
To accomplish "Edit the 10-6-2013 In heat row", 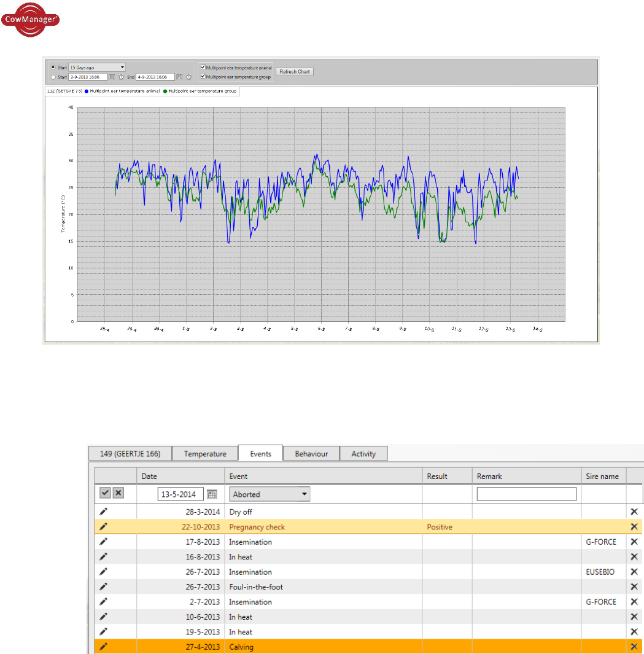I will 103,617.
